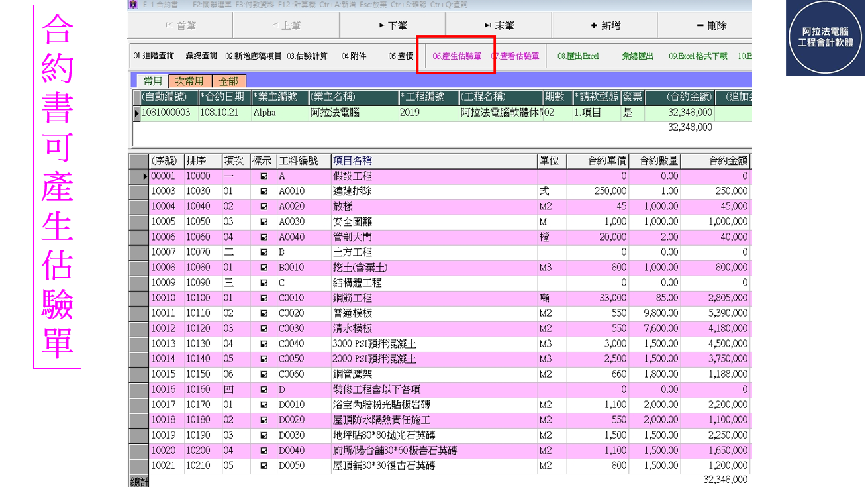
Task: Export with 08.匯出Excel
Action: 578,56
